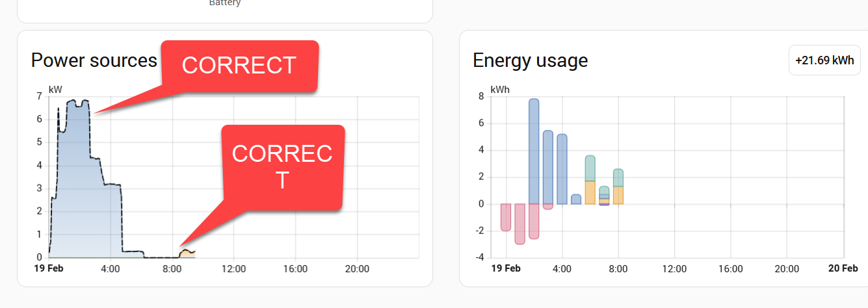The width and height of the screenshot is (868, 308).
Task: Click the last bar at 8:00 in Energy usage
Action: [618, 186]
